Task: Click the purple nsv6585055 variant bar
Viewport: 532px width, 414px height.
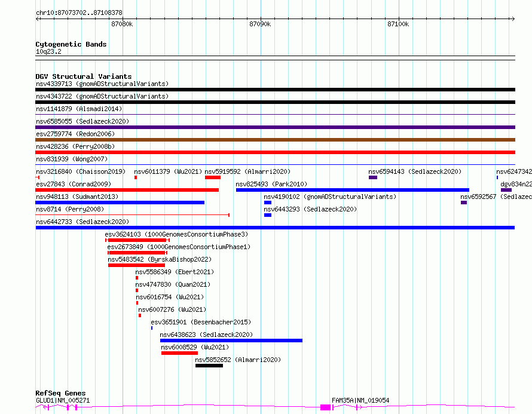Action: [275, 127]
